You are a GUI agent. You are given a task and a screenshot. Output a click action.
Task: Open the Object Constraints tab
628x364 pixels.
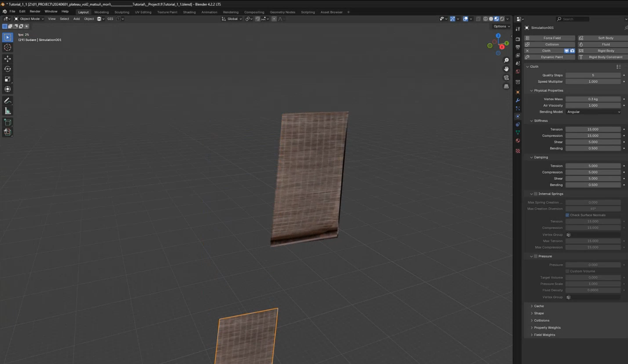(518, 125)
